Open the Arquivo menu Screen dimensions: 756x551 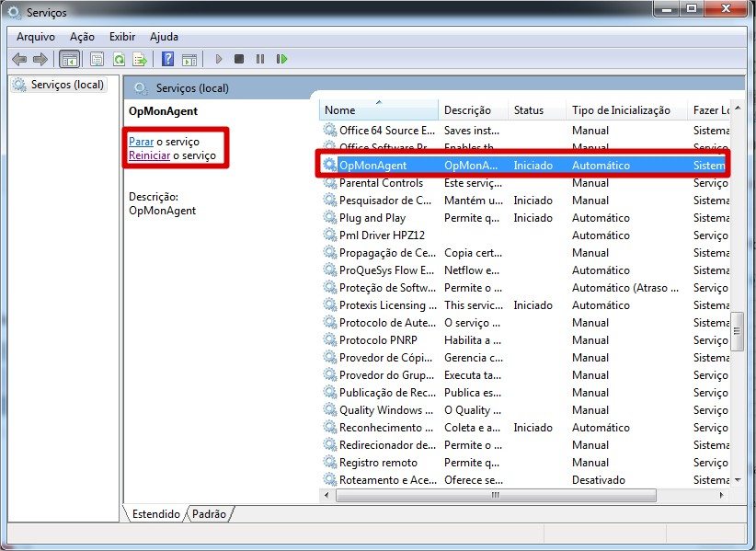click(x=36, y=37)
